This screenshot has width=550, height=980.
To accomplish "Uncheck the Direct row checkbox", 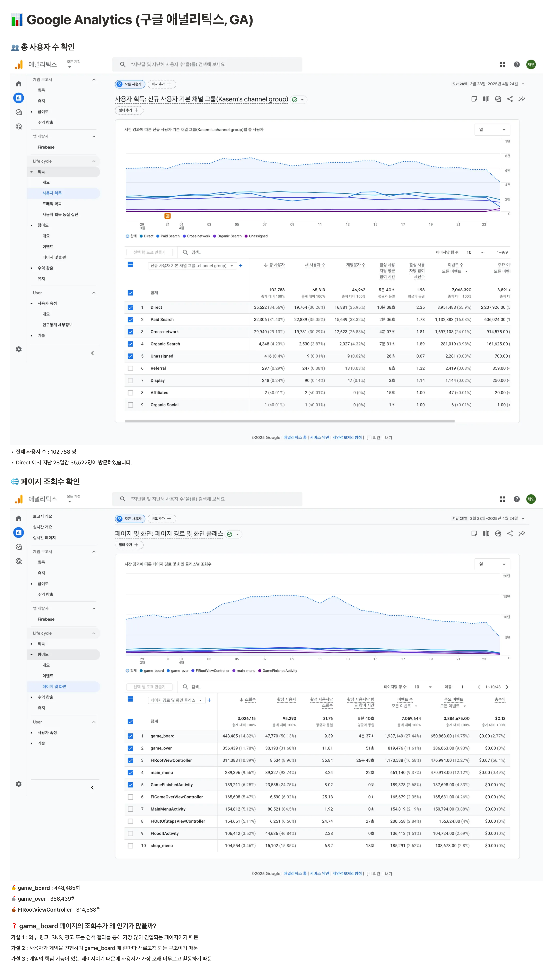I will (130, 307).
